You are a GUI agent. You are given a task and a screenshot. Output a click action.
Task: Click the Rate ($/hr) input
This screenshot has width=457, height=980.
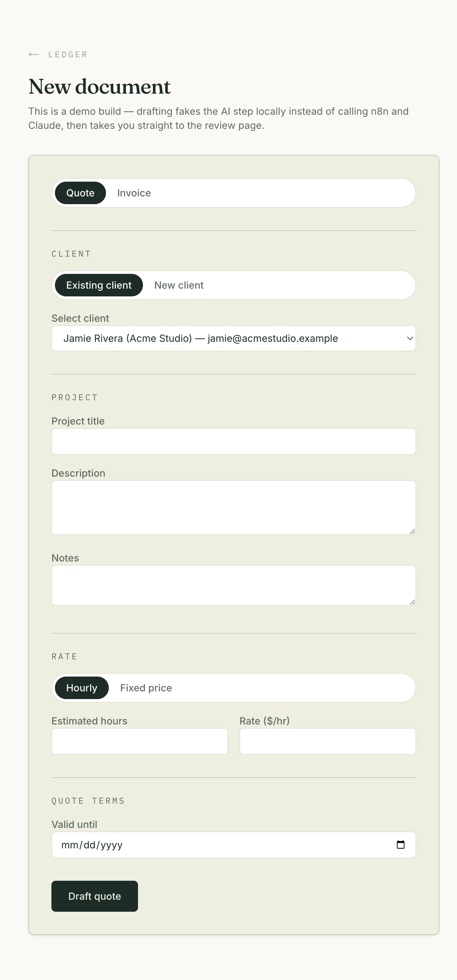328,741
